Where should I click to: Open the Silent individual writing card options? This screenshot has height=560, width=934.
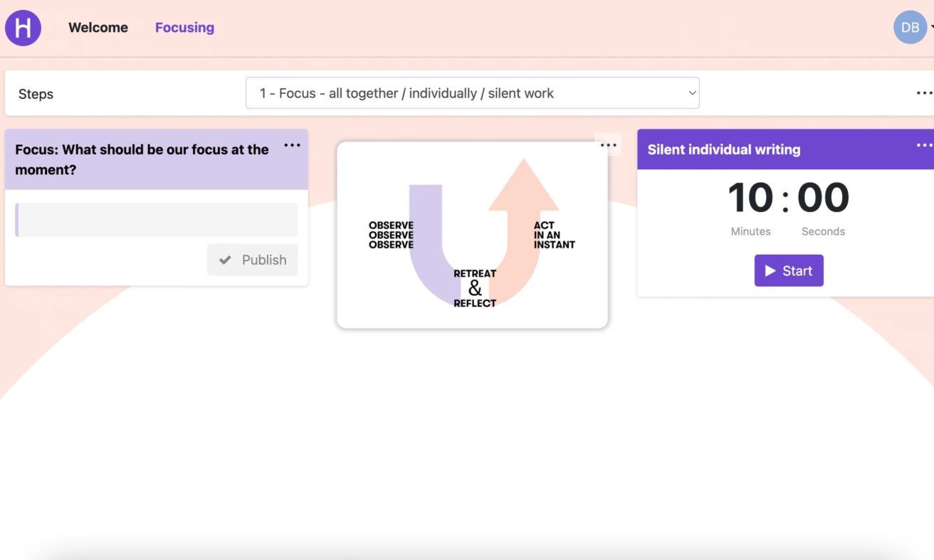tap(924, 145)
